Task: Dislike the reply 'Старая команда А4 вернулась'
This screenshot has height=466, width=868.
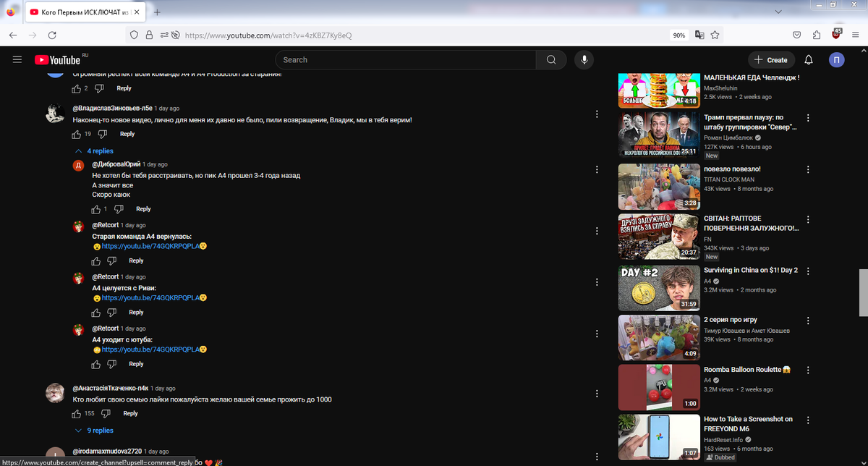Action: 111,260
